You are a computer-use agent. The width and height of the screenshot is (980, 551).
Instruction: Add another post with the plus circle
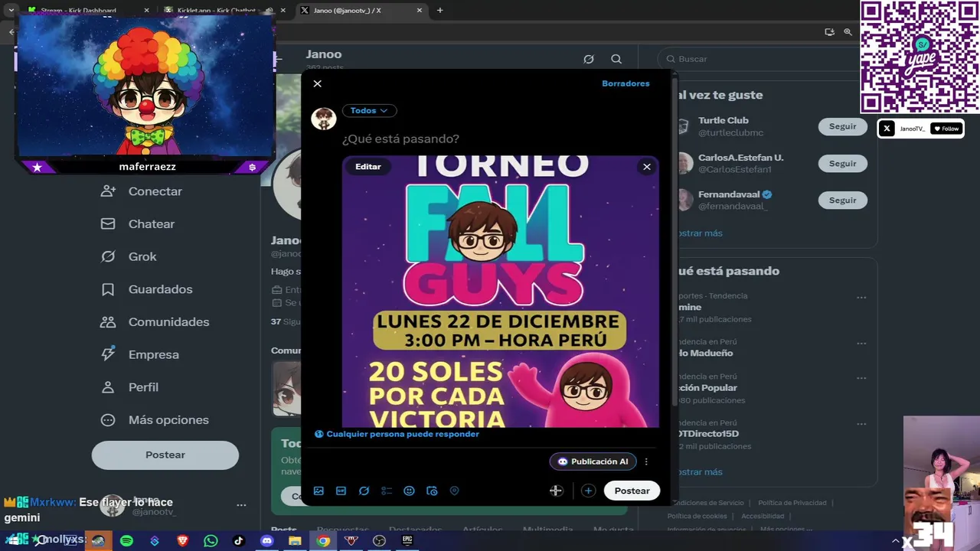click(x=588, y=491)
